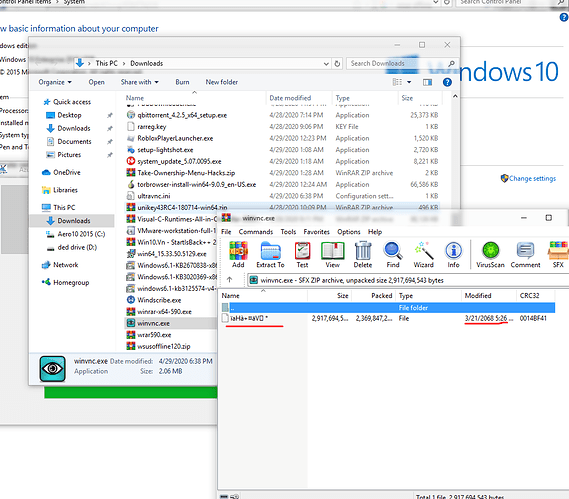Sort WinRAR list by Name column
The height and width of the screenshot is (499, 569).
[x=264, y=296]
